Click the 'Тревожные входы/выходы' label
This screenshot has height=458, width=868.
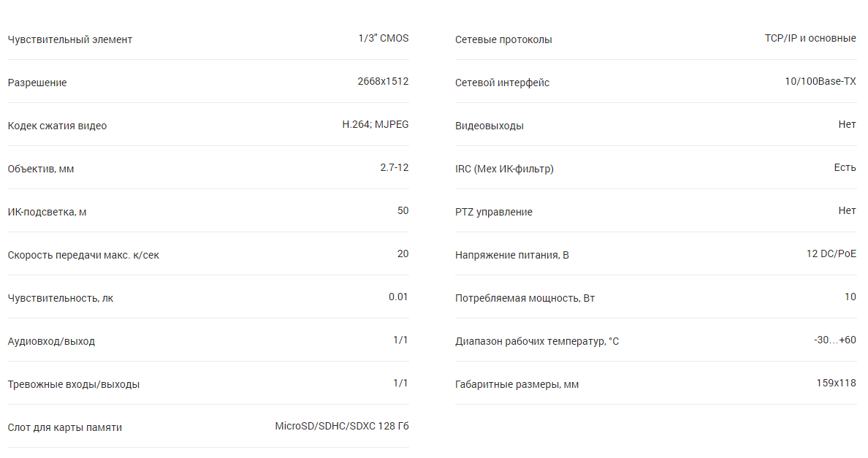click(74, 384)
